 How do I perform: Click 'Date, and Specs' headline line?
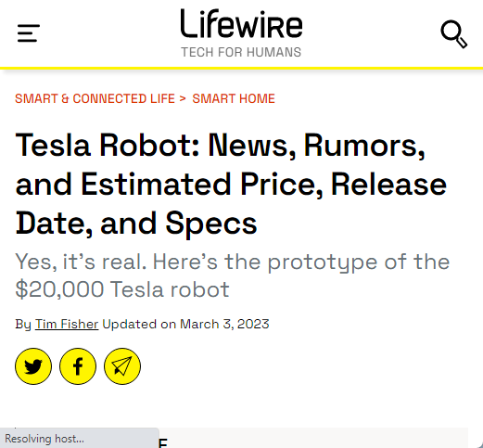point(136,224)
